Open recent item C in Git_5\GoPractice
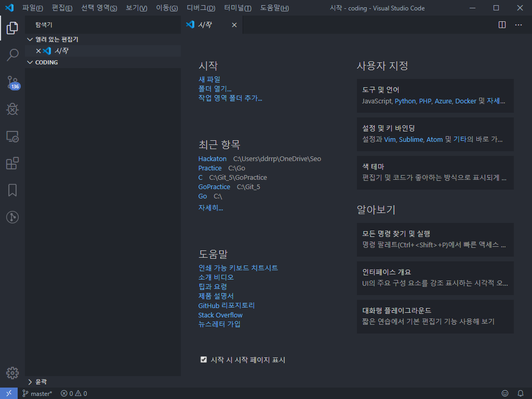Viewport: 532px width, 399px height. point(201,178)
